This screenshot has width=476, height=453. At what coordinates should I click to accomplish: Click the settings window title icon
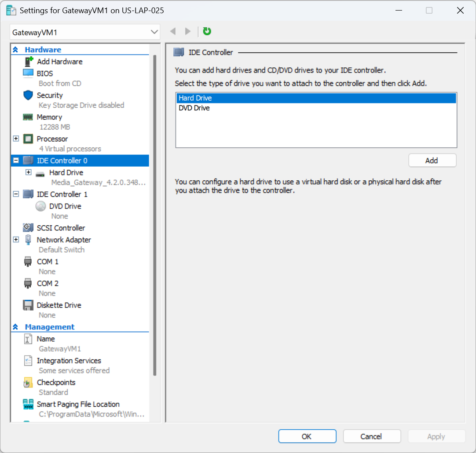tap(11, 10)
